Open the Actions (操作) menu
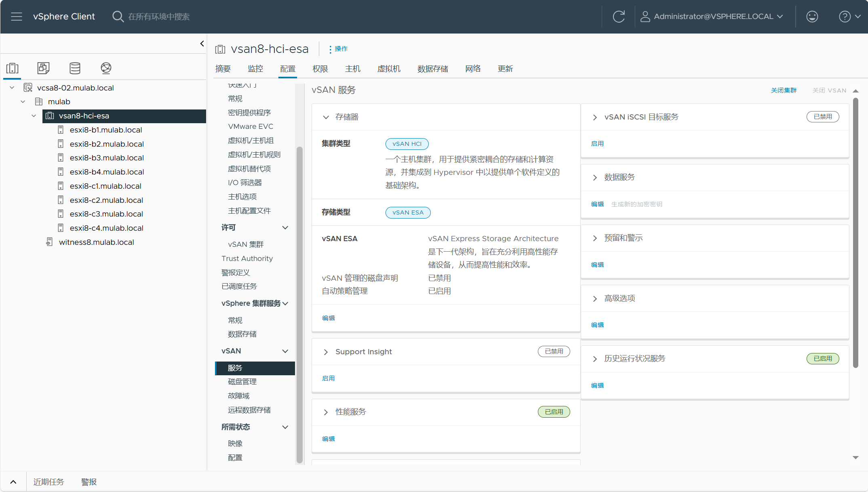 338,49
